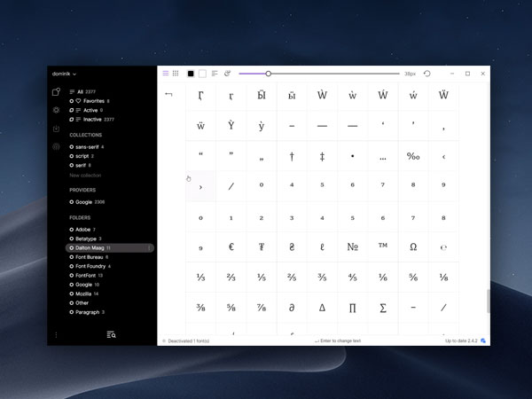
Task: Open the three-dot menu at sidebar bottom
Action: [x=56, y=335]
